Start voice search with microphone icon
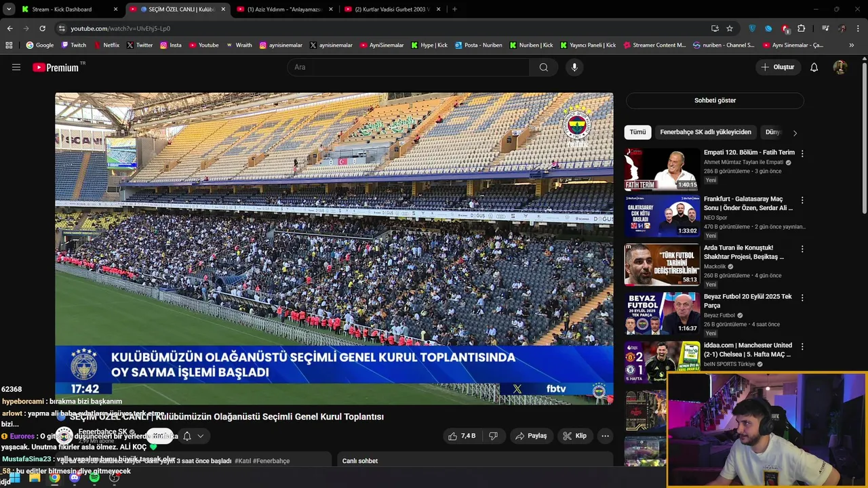Image resolution: width=868 pixels, height=488 pixels. (x=574, y=67)
